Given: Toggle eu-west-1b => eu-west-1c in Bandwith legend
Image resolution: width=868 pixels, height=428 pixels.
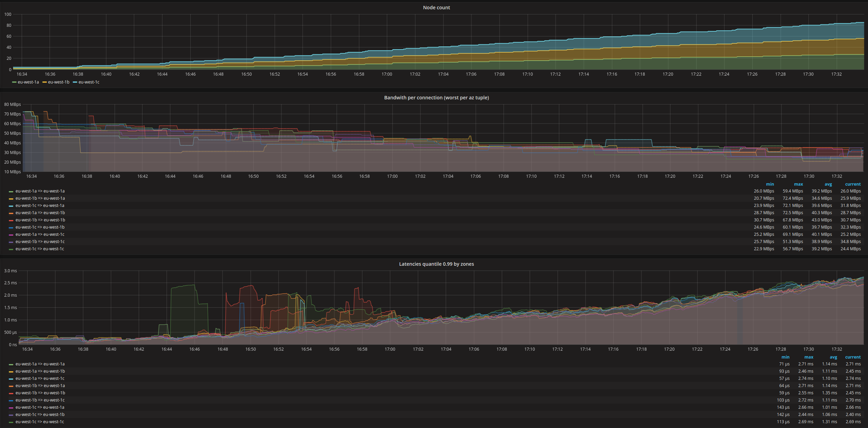Looking at the screenshot, I should [x=40, y=242].
